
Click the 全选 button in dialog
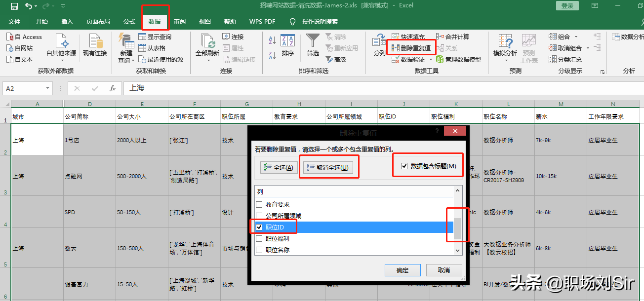[280, 168]
